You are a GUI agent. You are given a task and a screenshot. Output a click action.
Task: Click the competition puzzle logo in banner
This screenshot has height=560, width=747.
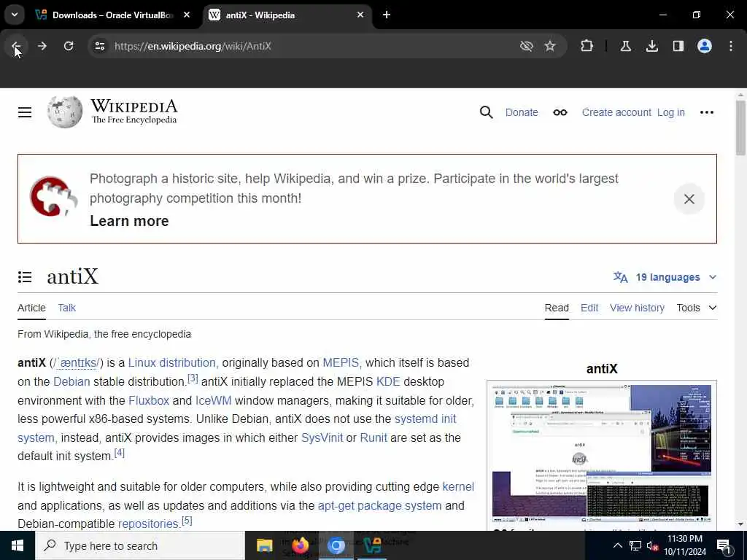coord(53,196)
